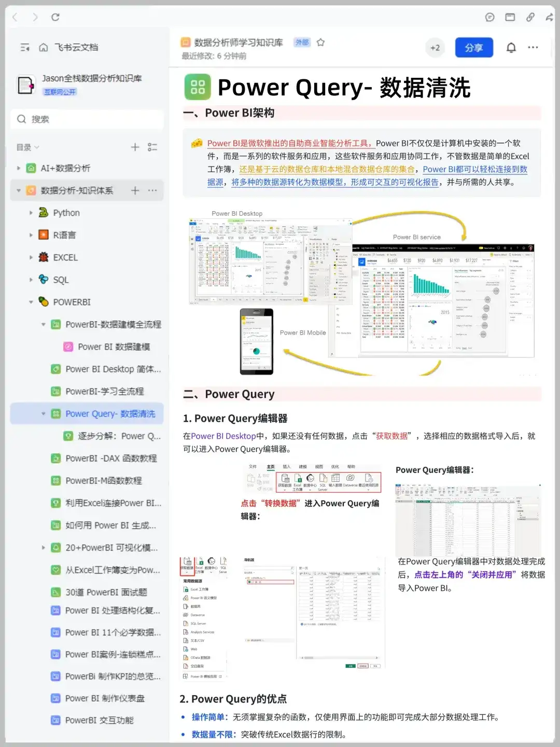The height and width of the screenshot is (747, 560).
Task: Add a new page with the plus icon beside 目录
Action: [134, 147]
